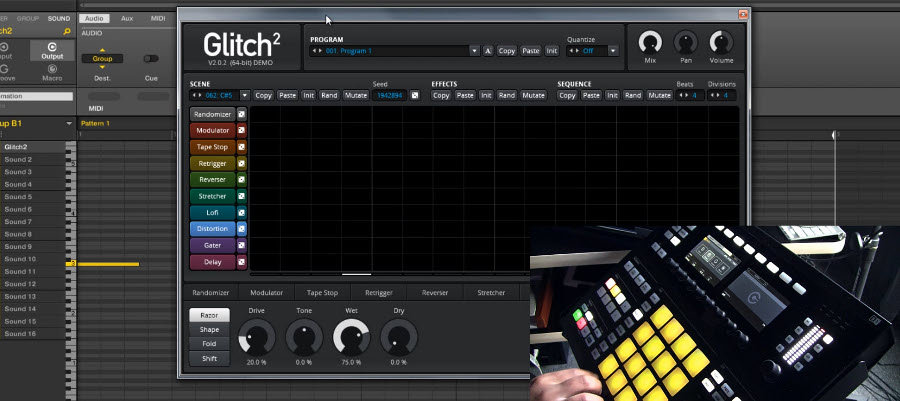Viewport: 900px width, 401px height.
Task: Select the Retrigger effect lane button
Action: 212,163
